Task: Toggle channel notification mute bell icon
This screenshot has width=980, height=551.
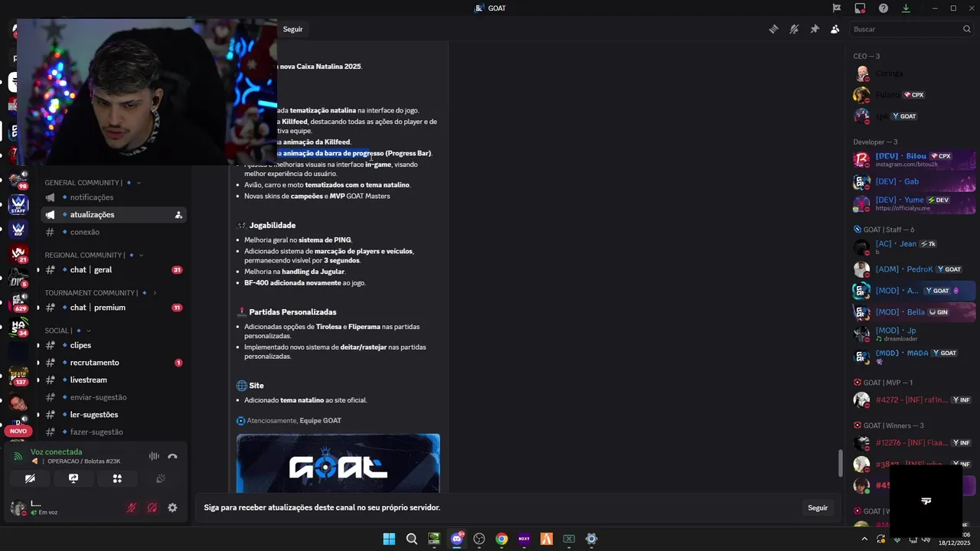Action: click(794, 29)
